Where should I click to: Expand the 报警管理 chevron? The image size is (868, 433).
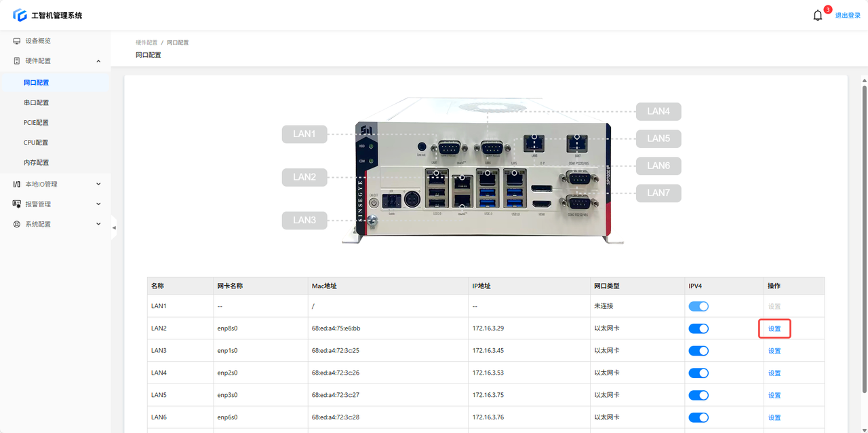98,204
